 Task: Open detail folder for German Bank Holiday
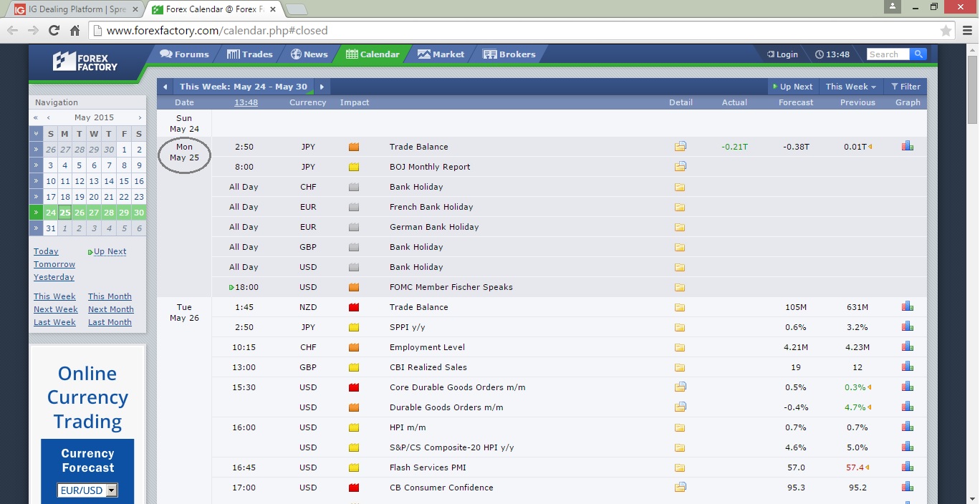tap(680, 227)
